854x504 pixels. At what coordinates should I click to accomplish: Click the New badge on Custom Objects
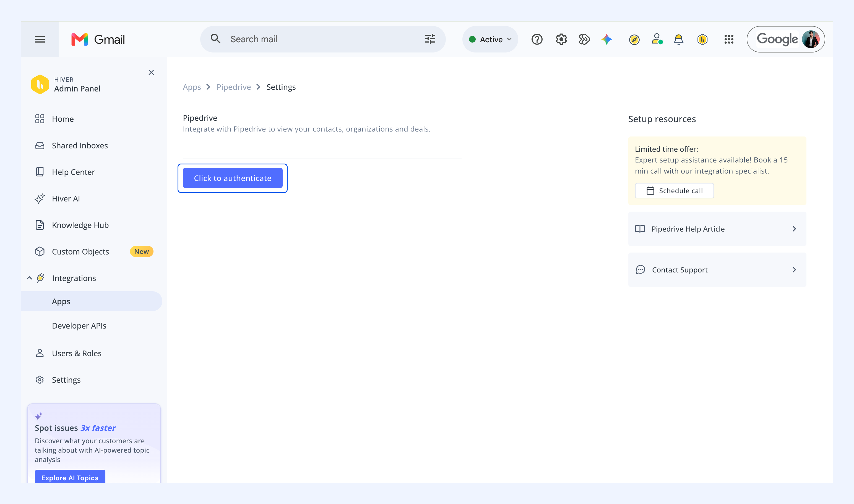[x=141, y=252]
